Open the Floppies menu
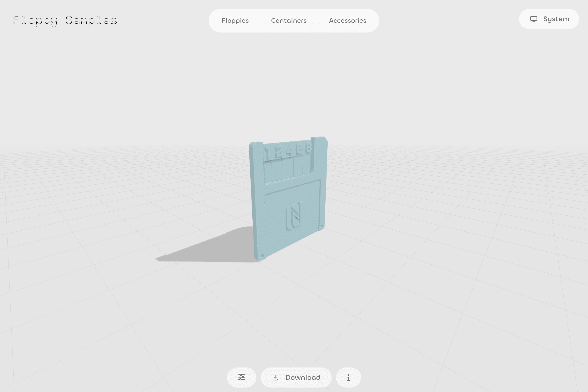The image size is (588, 392). point(235,20)
